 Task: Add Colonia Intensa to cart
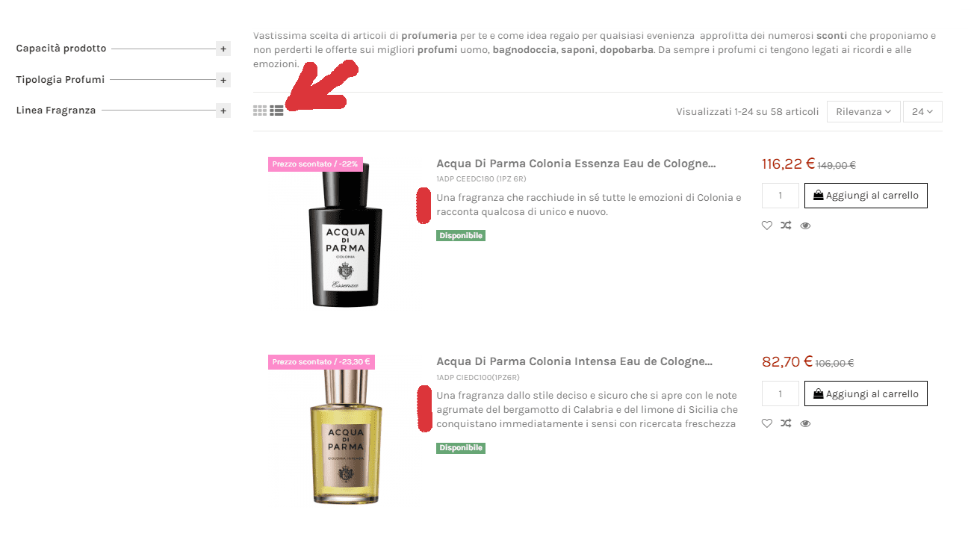tap(866, 393)
